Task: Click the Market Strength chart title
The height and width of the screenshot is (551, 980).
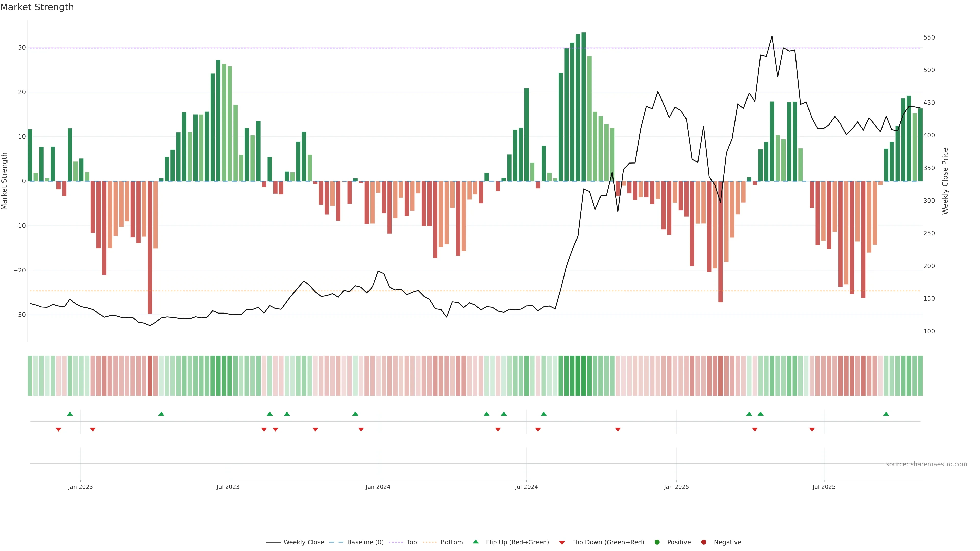Action: (37, 7)
